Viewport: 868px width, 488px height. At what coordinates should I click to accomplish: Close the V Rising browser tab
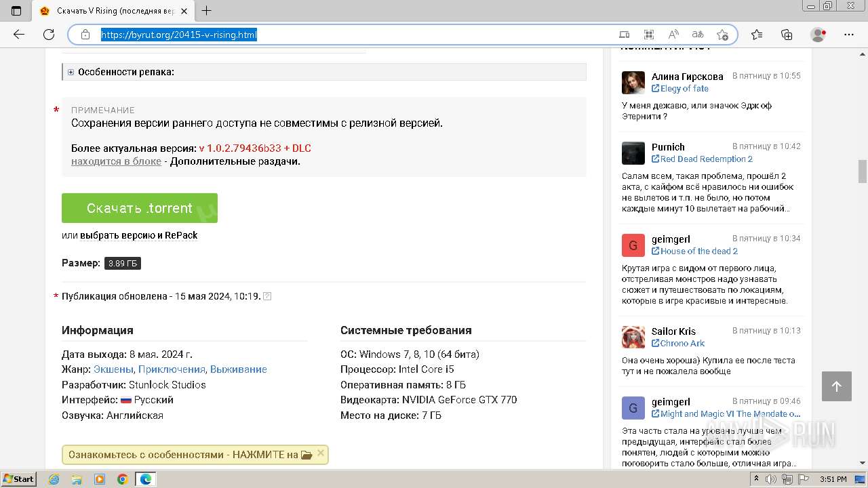184,11
